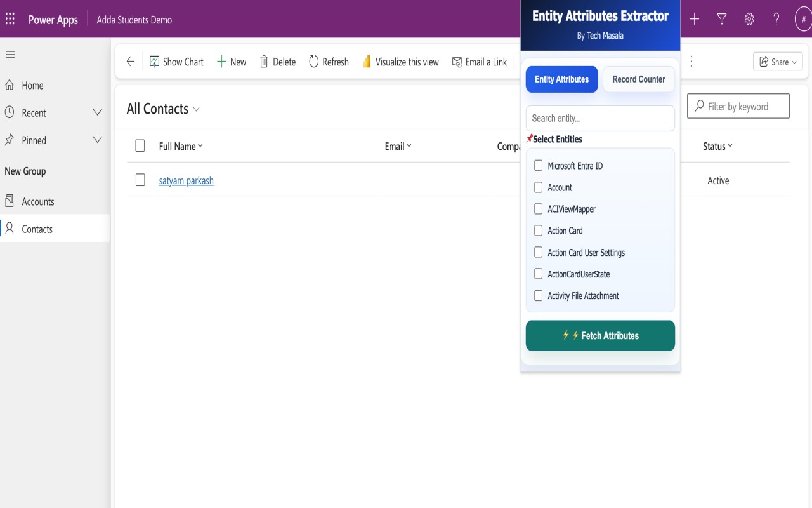Image resolution: width=812 pixels, height=508 pixels.
Task: Check the Action Card User Settings entity
Action: tap(539, 252)
